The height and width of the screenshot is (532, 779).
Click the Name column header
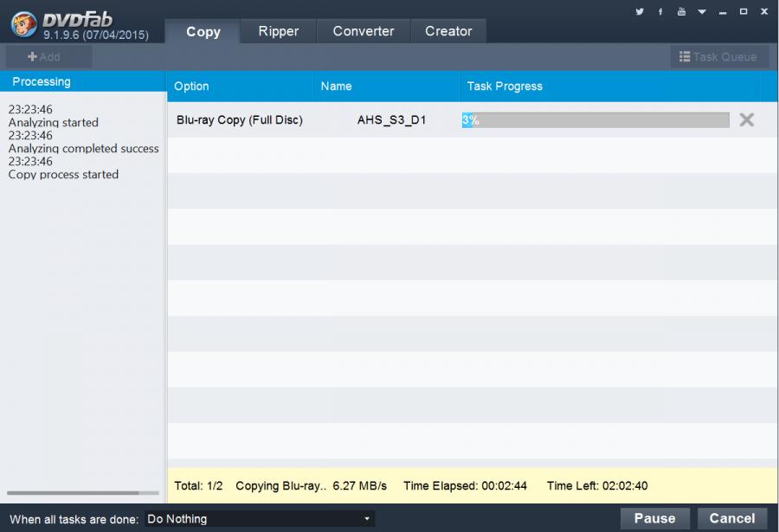pyautogui.click(x=386, y=87)
